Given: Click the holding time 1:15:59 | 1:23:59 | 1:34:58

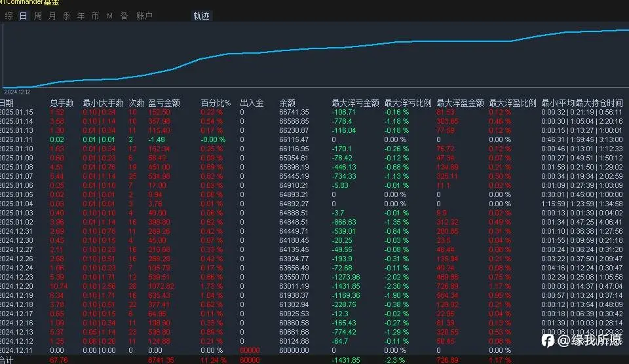Looking at the screenshot, I should [x=582, y=204].
